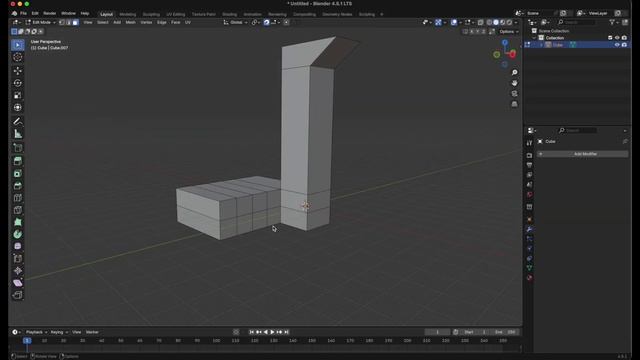Open the Playback dropdown in timeline
The width and height of the screenshot is (640, 360).
click(x=36, y=332)
